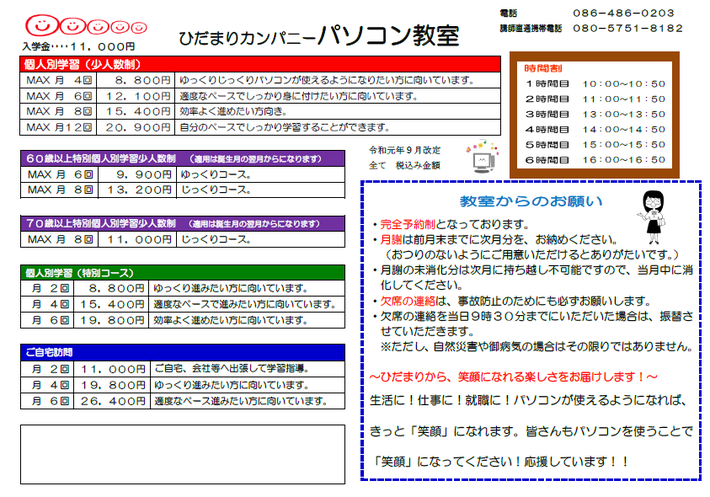The height and width of the screenshot is (497, 710).
Task: Click the ひだまりカンパニー heading text
Action: point(246,38)
